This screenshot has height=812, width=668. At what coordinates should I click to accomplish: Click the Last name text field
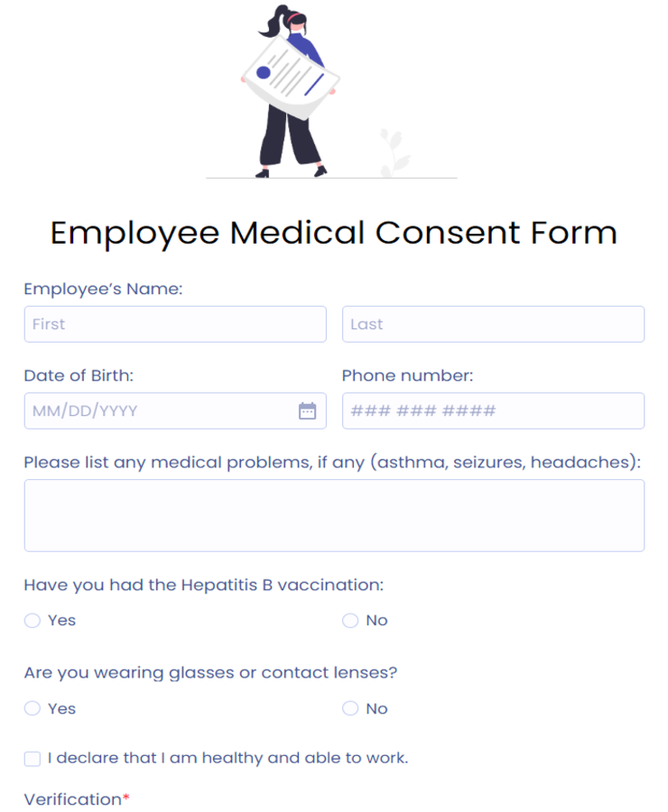pos(493,324)
